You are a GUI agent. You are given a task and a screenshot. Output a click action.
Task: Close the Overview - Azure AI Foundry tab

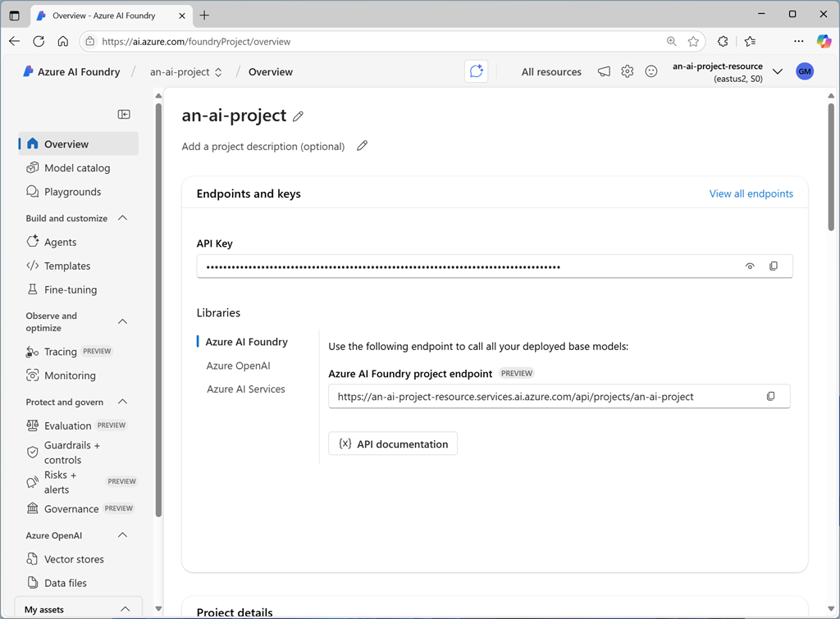181,16
